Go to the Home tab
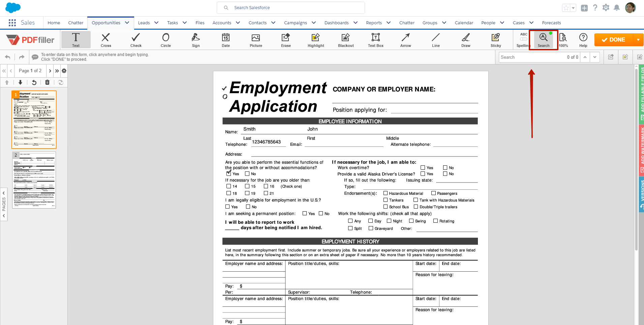Image resolution: width=644 pixels, height=325 pixels. (54, 23)
